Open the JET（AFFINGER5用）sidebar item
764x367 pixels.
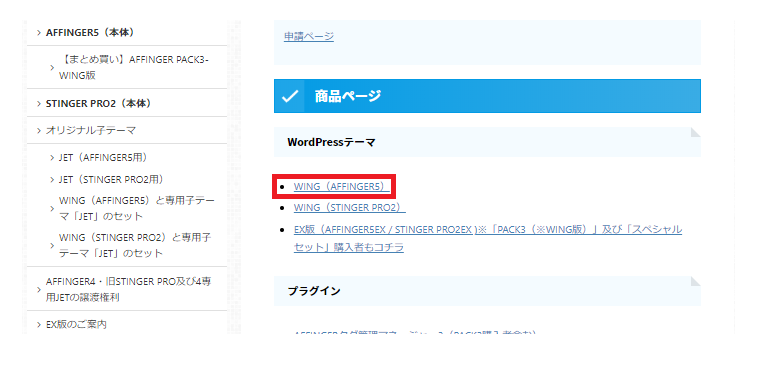(103, 157)
